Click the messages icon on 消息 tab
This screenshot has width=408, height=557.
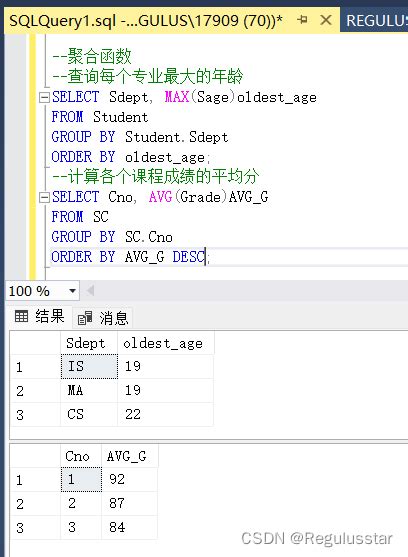pos(85,318)
